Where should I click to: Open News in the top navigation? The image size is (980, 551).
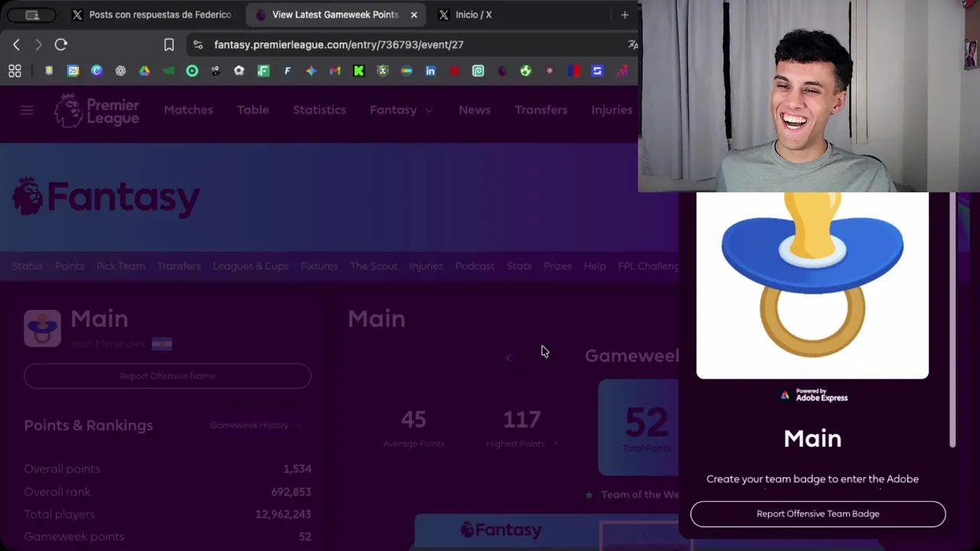475,110
